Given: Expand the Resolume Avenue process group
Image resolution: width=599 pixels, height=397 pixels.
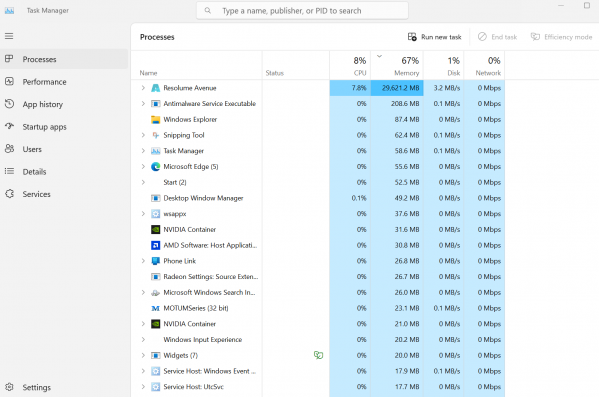Looking at the screenshot, I should (x=143, y=88).
